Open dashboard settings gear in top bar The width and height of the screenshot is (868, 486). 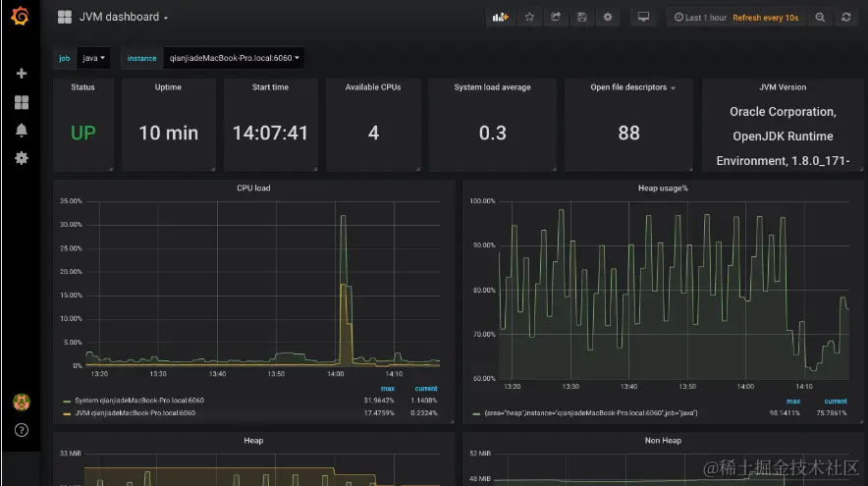click(608, 17)
